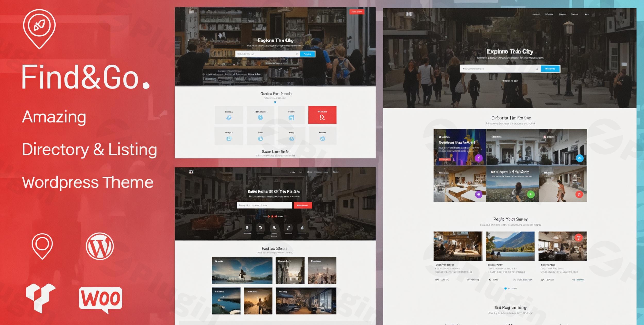
Task: Click the red circle icon on the walking-woman photo
Action: [x=579, y=194]
